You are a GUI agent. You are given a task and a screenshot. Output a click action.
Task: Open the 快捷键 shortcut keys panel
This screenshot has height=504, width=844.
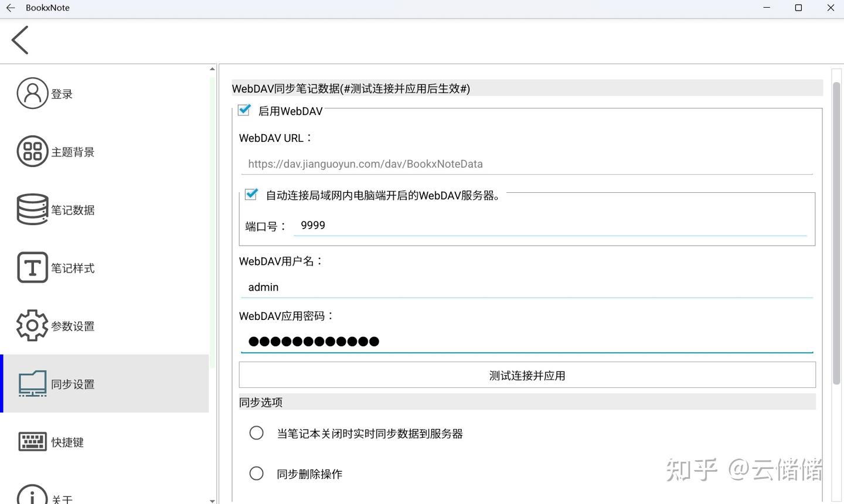click(x=32, y=441)
